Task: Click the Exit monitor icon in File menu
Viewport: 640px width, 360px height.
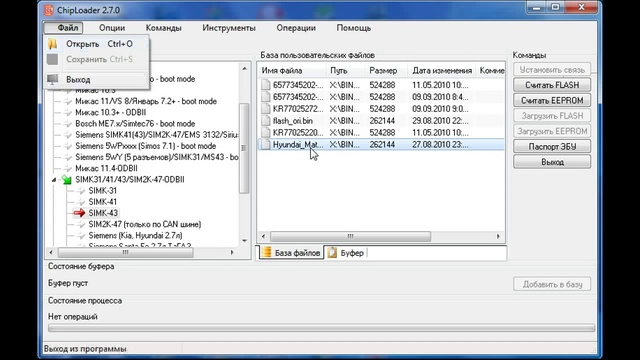Action: pos(52,79)
